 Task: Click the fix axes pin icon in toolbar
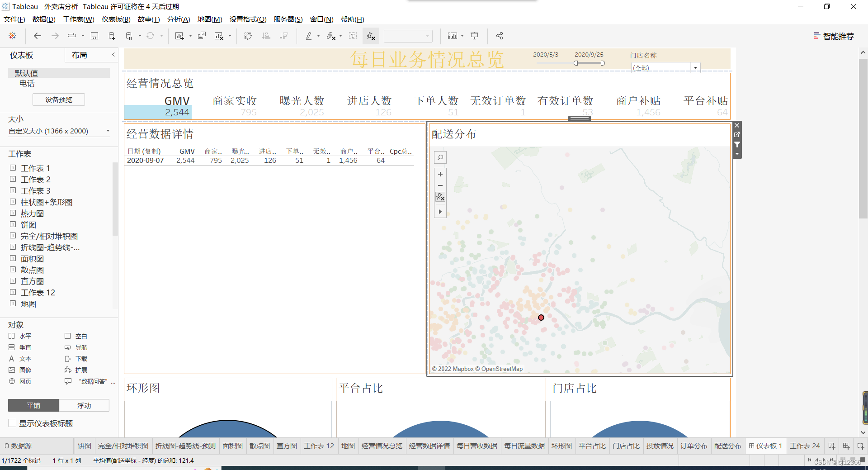[371, 36]
